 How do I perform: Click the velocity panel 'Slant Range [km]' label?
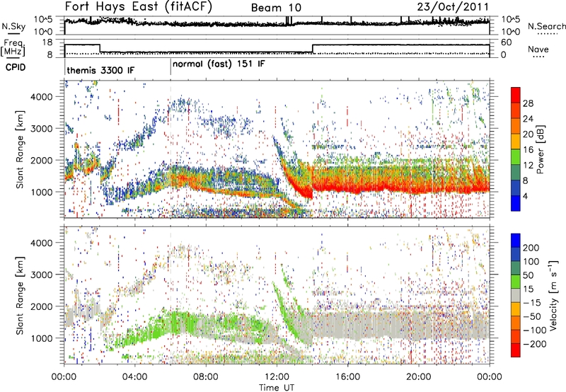[x=20, y=296]
